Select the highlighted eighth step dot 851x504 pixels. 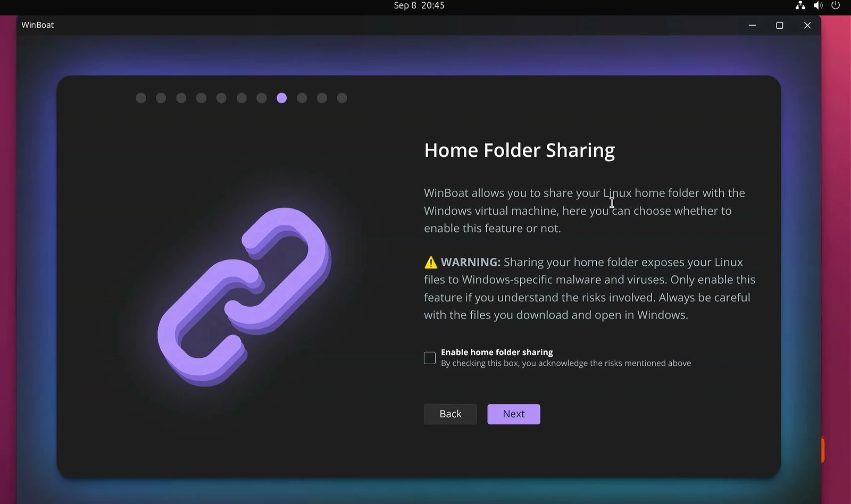click(282, 98)
